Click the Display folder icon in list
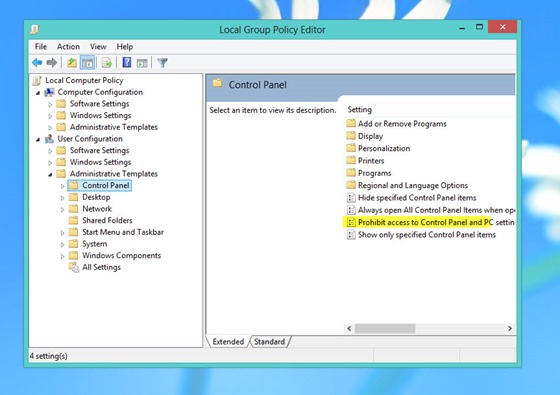560x395 pixels. click(x=351, y=136)
